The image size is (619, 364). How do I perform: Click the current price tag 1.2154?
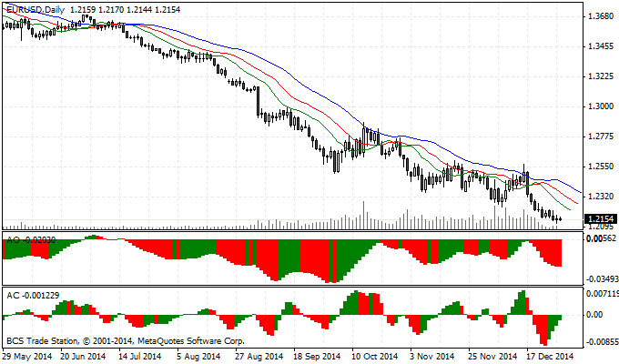601,219
